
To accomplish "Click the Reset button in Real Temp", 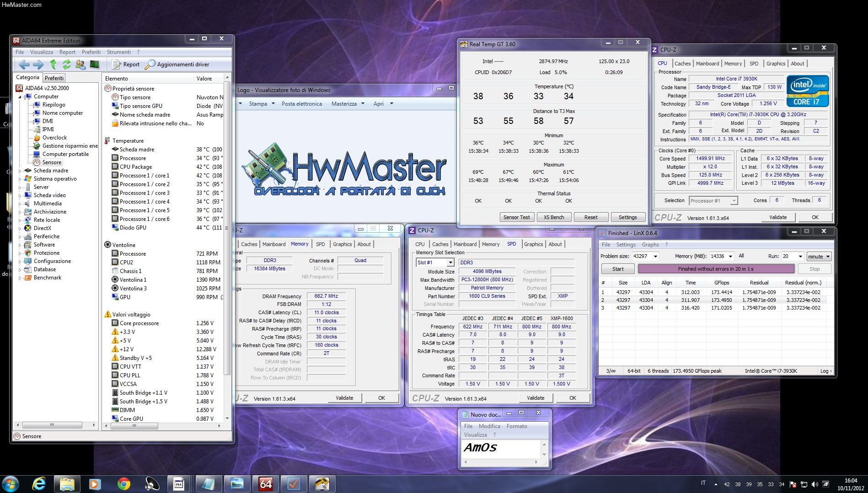I will coord(591,217).
